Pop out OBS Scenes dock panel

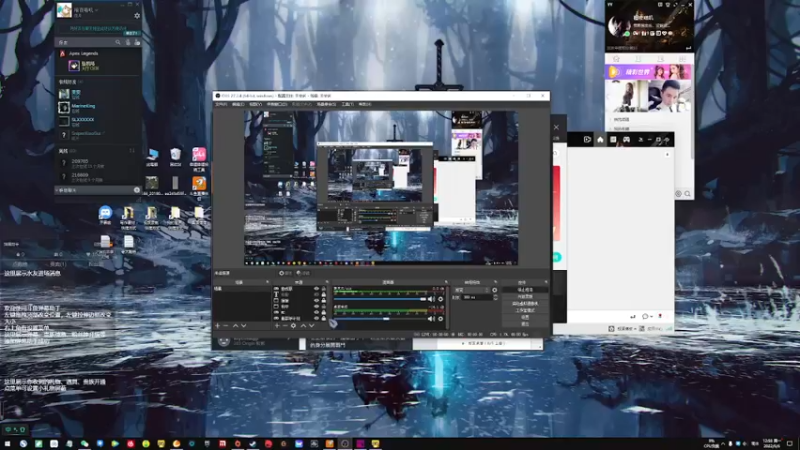tap(267, 282)
